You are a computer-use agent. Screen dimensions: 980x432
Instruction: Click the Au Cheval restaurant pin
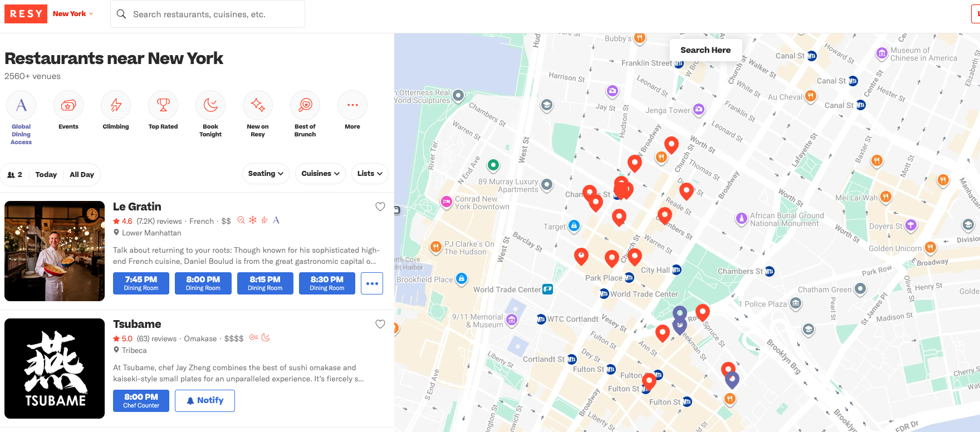click(x=811, y=96)
